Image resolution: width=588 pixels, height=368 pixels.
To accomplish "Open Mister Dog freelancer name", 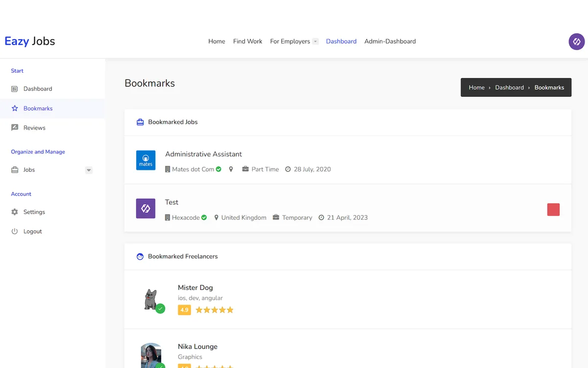I will (x=195, y=288).
